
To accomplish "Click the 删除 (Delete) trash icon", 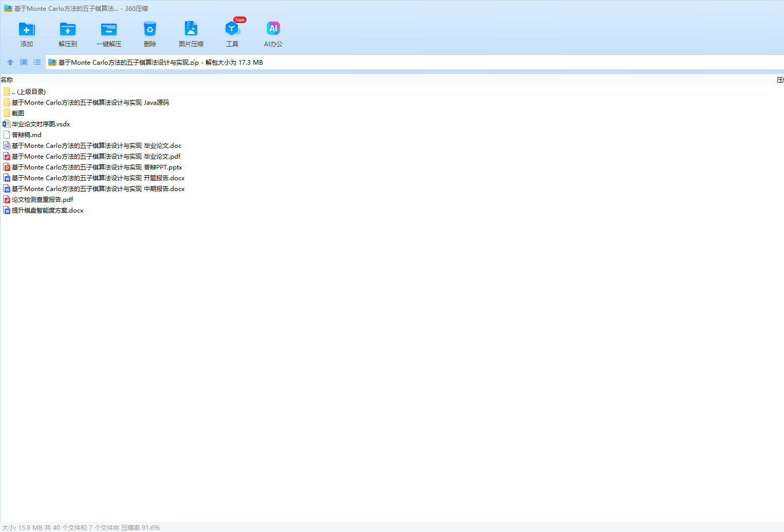I will tap(150, 29).
